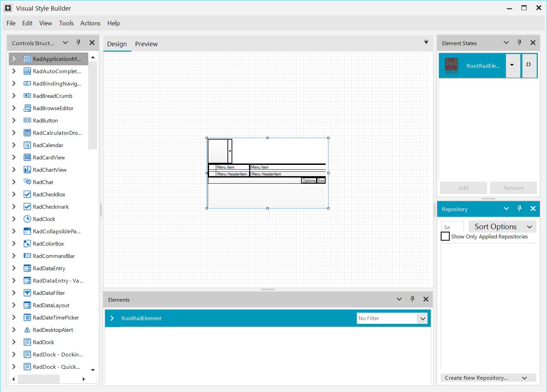
Task: Click the RadColorBox icon in tree
Action: (x=27, y=244)
